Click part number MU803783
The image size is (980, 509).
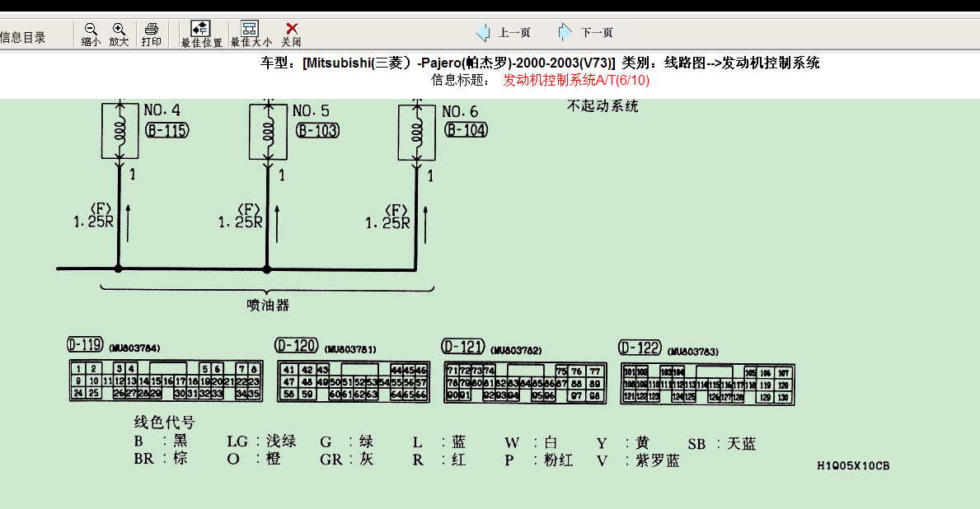click(693, 353)
